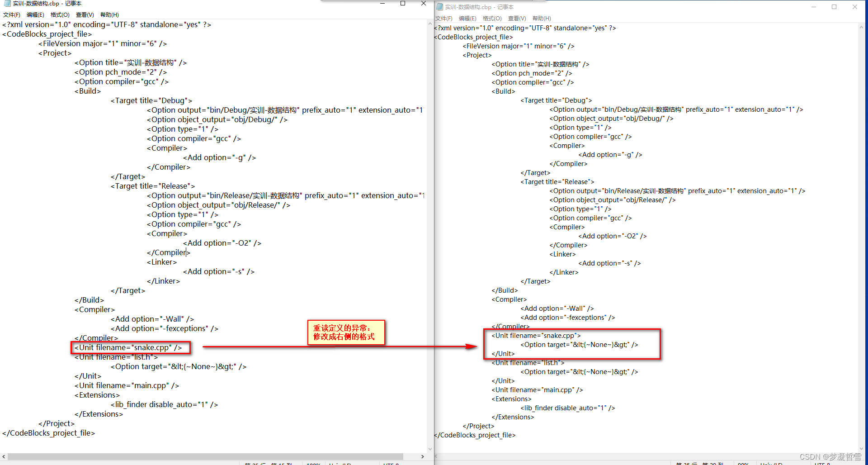Maximize the left Notepad window

pyautogui.click(x=403, y=3)
